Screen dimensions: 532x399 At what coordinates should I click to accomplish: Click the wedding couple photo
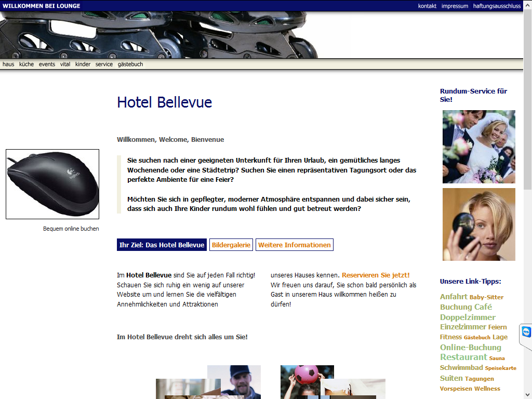tap(478, 147)
